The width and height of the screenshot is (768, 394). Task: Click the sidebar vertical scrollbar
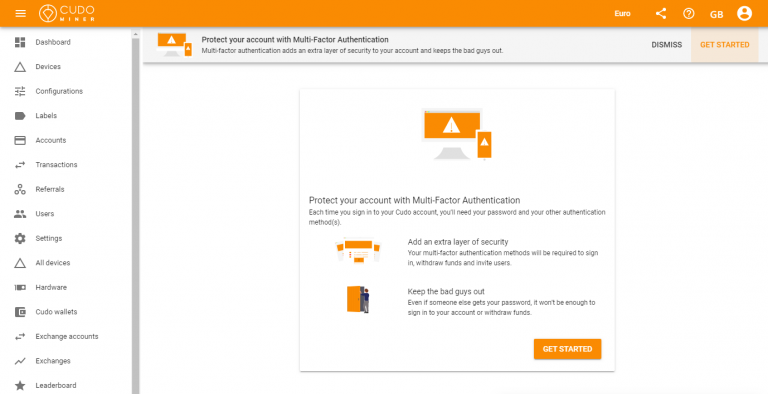click(x=136, y=216)
